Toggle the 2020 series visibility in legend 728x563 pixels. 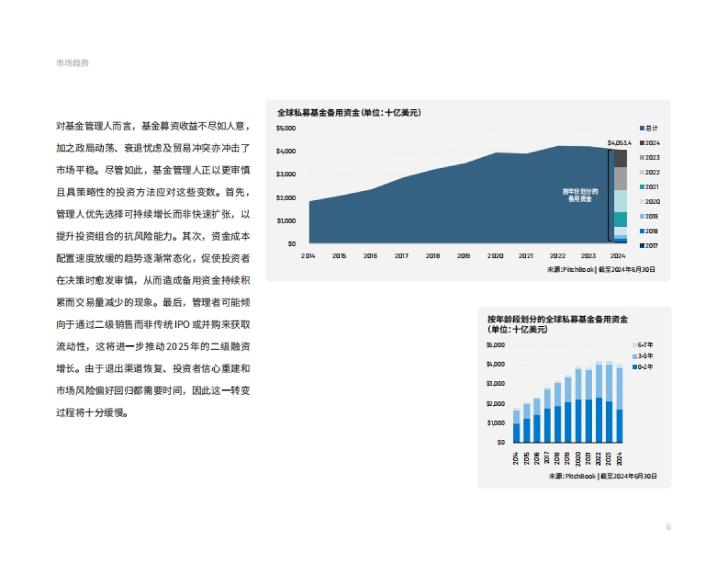641,201
